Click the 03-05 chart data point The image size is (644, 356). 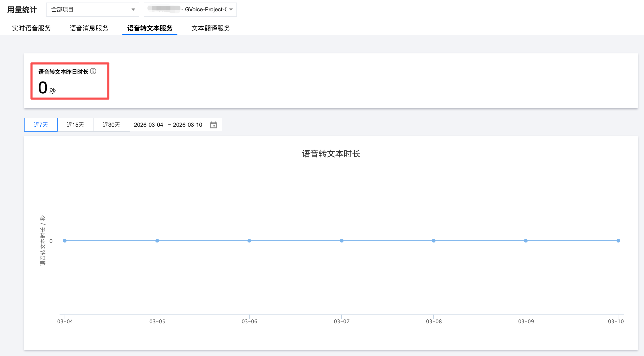point(157,241)
